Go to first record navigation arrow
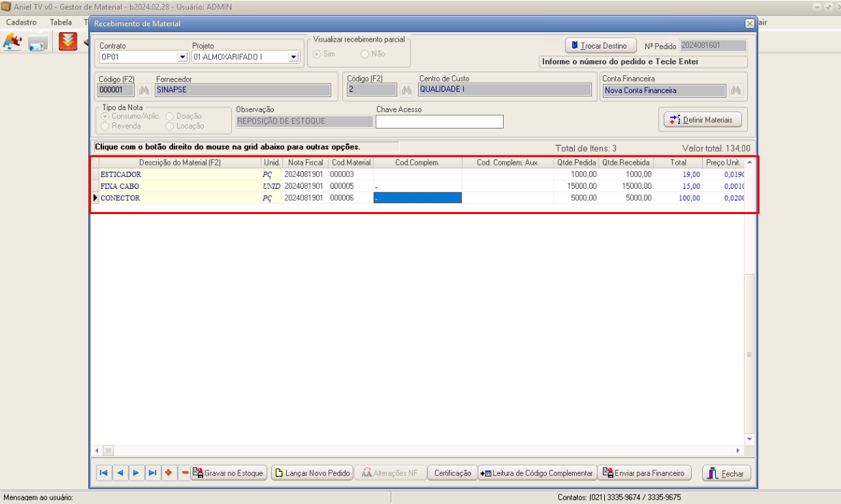 point(103,473)
